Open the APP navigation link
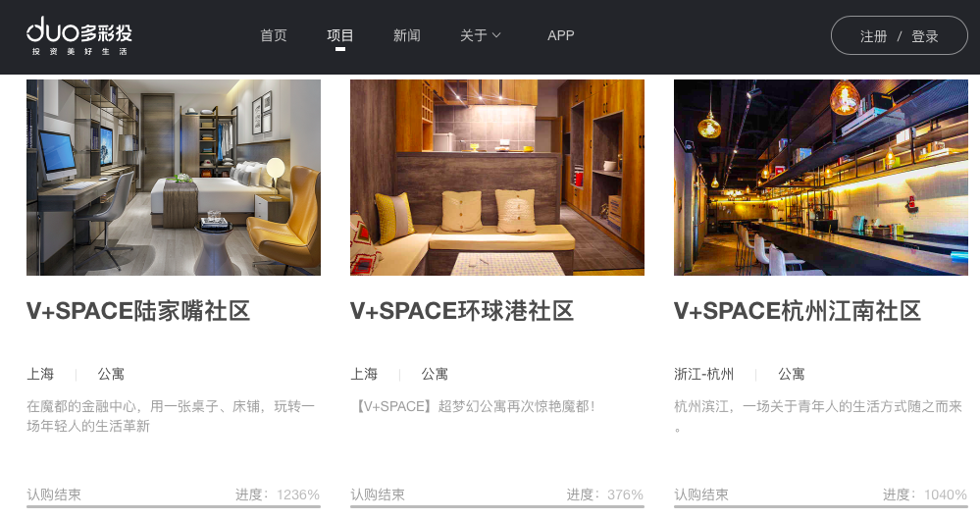This screenshot has width=980, height=520. (560, 35)
